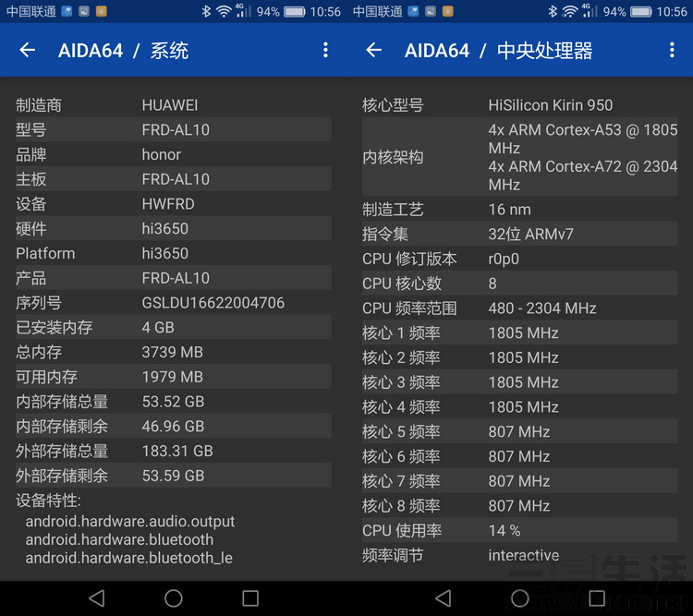Image resolution: width=693 pixels, height=616 pixels.
Task: Select the 核心 3 频率 row
Action: [519, 382]
